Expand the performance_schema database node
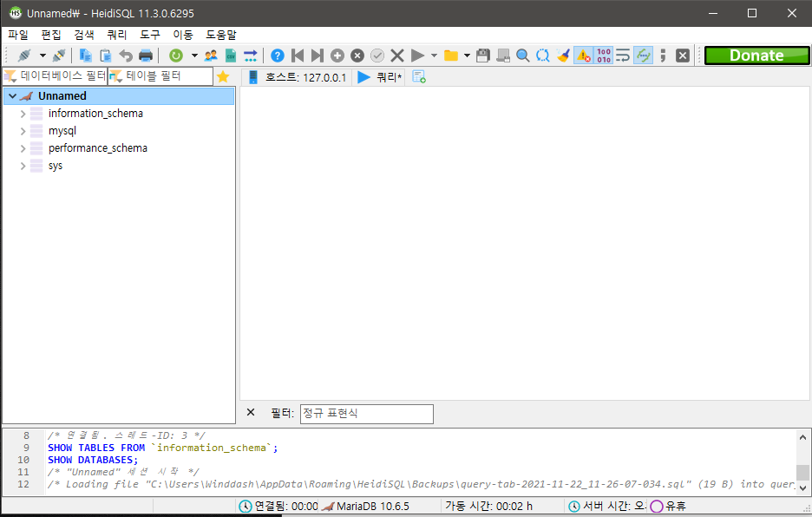Viewport: 812px width, 517px height. pyautogui.click(x=23, y=148)
